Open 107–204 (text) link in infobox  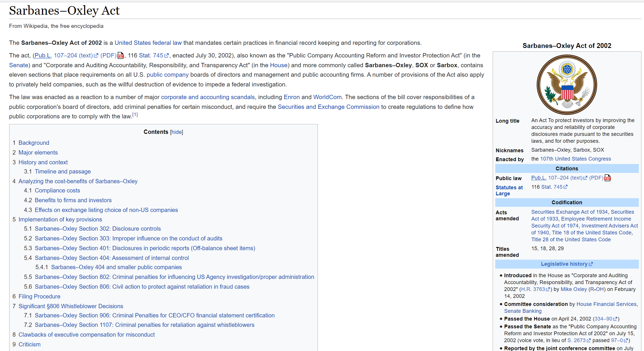click(x=567, y=178)
